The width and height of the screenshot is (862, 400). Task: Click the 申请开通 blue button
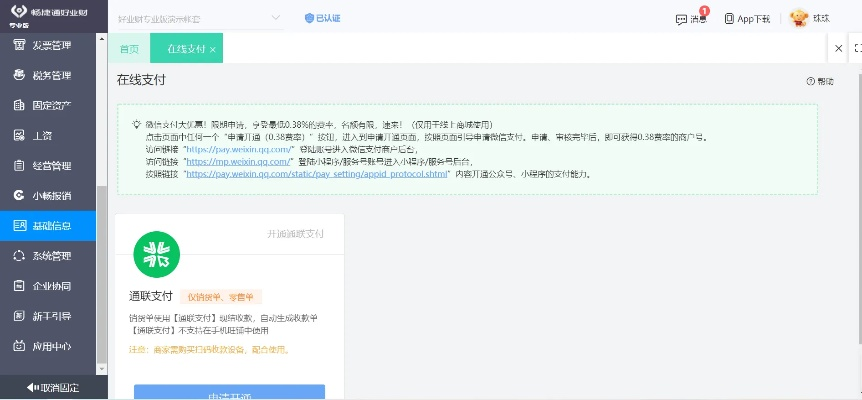tap(229, 393)
